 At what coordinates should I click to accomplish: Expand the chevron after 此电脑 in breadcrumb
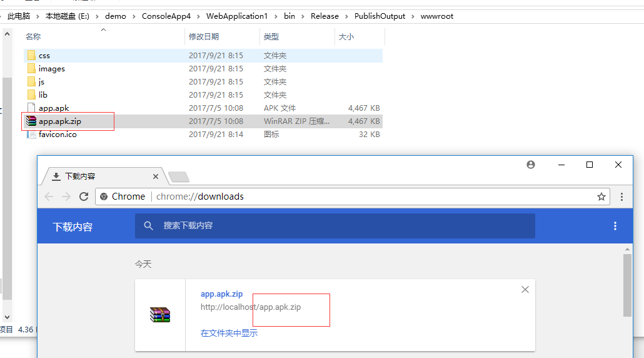pos(38,16)
